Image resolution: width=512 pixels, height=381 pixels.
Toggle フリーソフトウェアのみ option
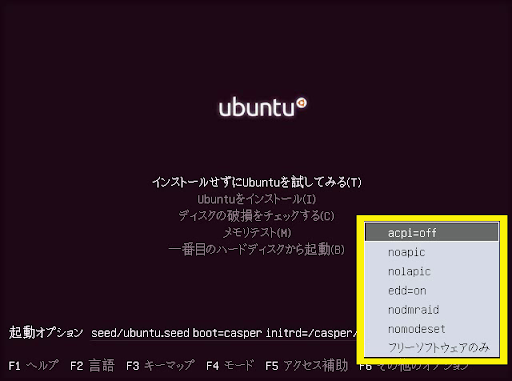pos(432,348)
